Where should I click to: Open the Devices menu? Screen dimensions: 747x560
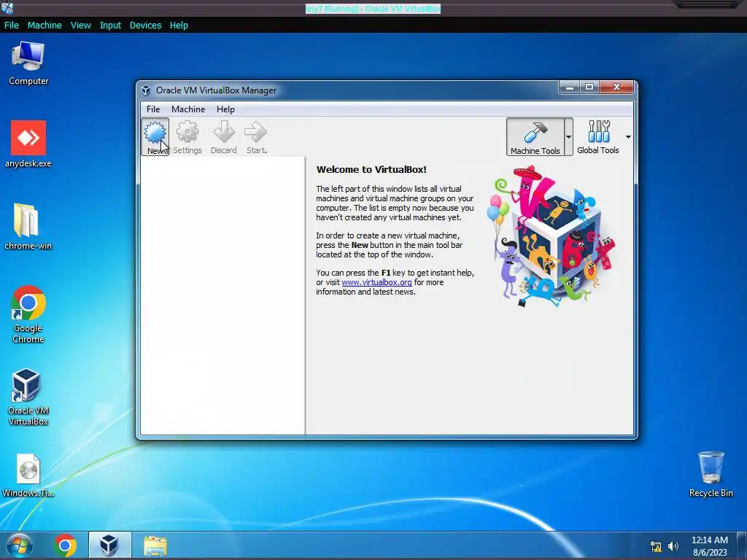(145, 26)
